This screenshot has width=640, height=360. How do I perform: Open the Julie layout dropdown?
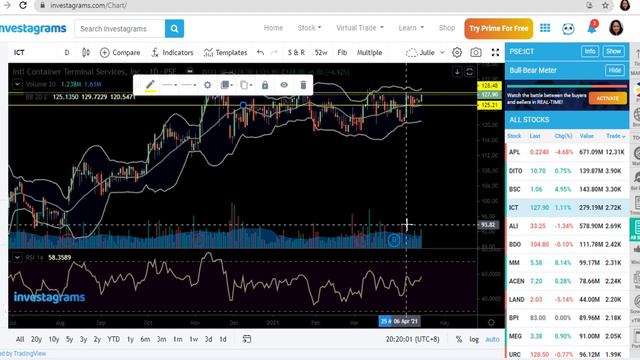(425, 53)
